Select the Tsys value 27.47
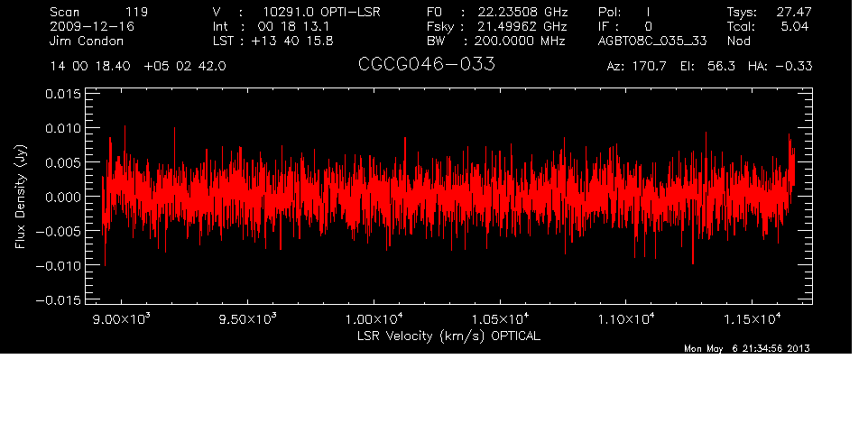This screenshot has height=442, width=868. 794,12
